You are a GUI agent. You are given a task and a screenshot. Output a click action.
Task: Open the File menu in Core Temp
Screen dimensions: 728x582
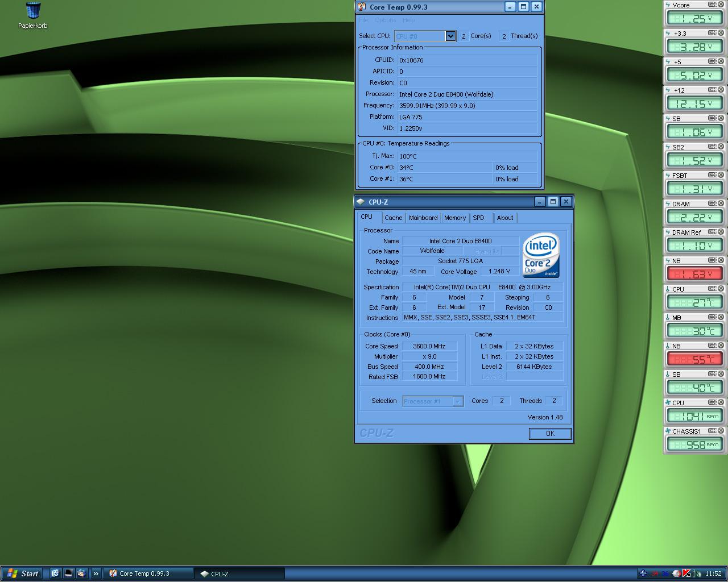point(363,20)
